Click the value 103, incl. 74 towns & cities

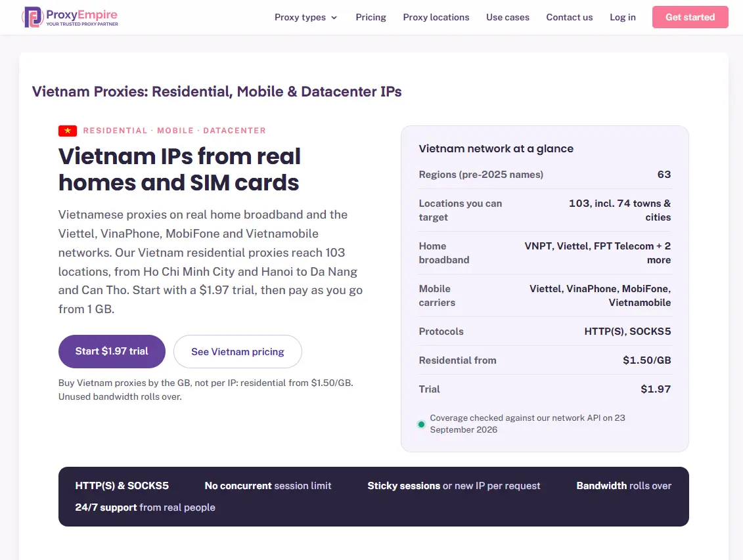click(619, 210)
